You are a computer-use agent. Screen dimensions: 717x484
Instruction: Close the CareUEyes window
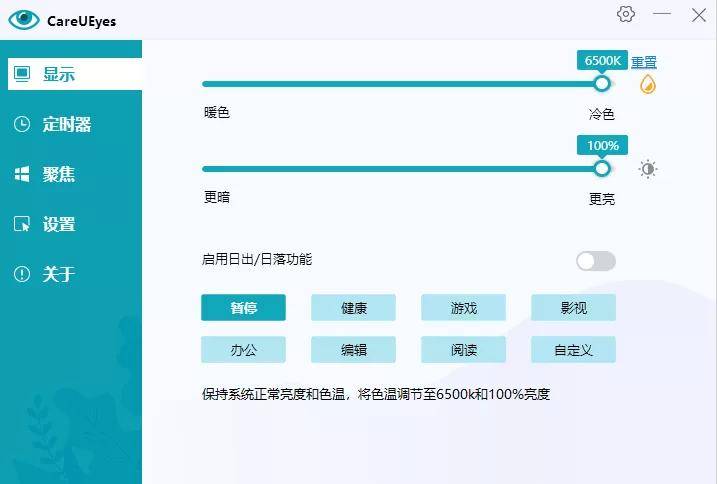coord(699,15)
